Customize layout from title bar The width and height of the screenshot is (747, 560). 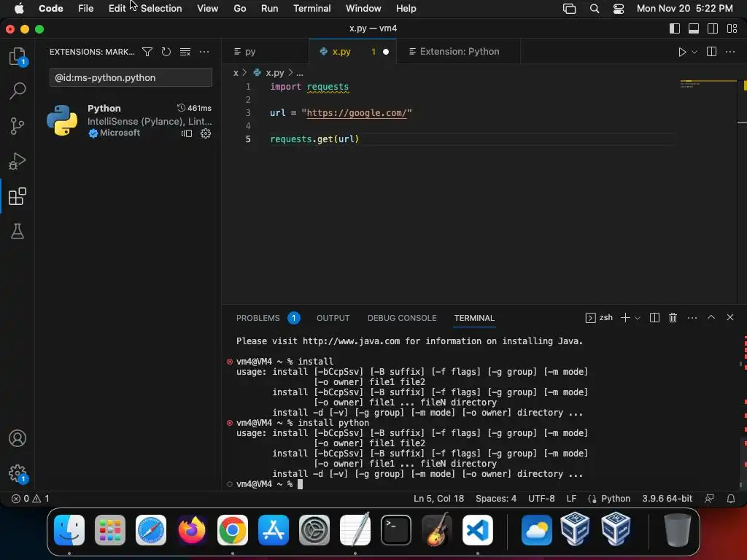(732, 28)
